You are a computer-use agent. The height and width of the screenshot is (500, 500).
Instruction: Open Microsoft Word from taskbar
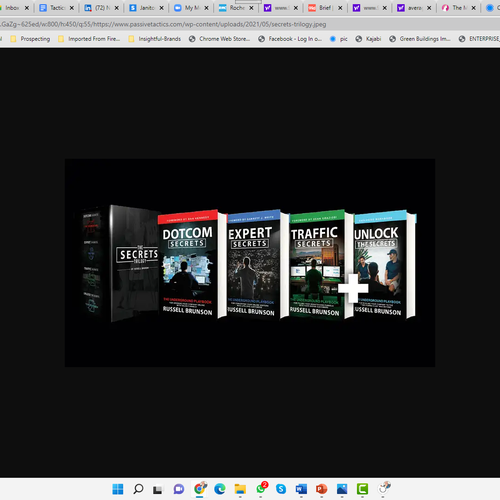click(x=301, y=489)
